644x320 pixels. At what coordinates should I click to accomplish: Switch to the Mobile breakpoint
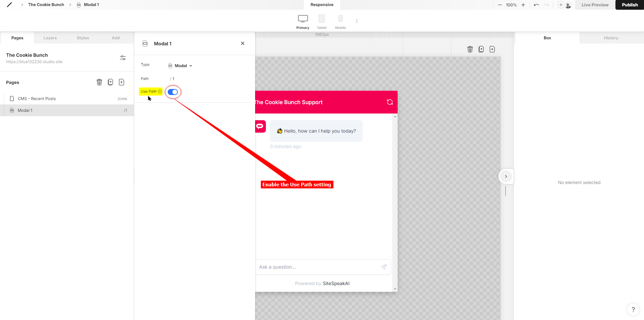pos(340,22)
